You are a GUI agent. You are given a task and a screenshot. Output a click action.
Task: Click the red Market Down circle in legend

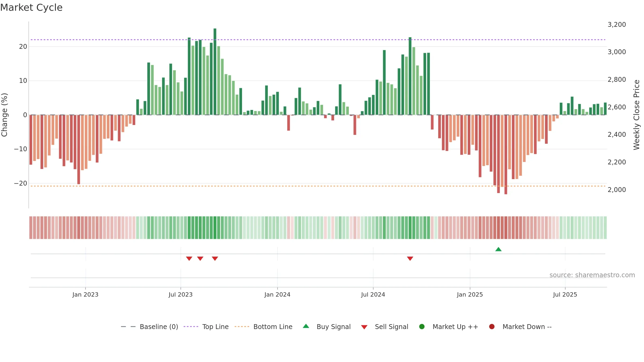[492, 327]
